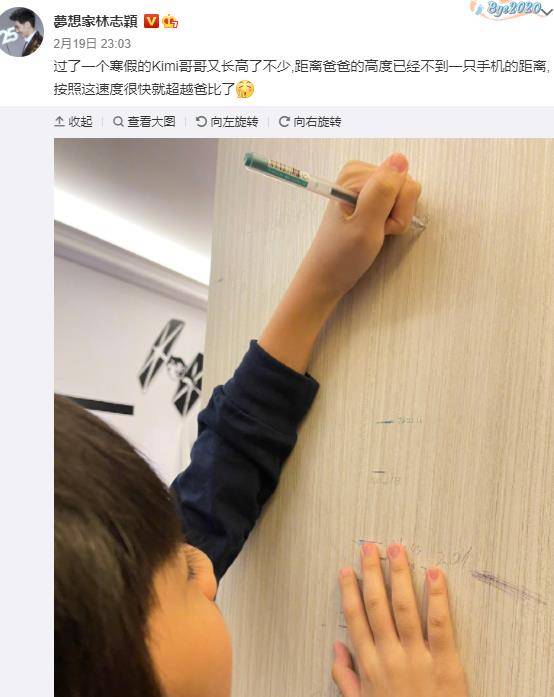Click the membership crown icon beside username
554x697 pixels.
tap(170, 21)
